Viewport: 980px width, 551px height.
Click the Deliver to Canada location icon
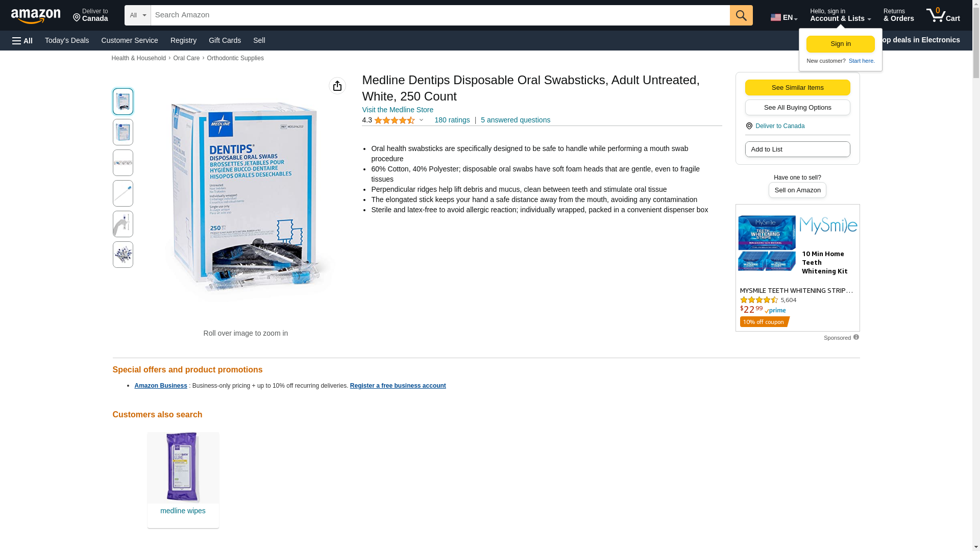pyautogui.click(x=749, y=126)
